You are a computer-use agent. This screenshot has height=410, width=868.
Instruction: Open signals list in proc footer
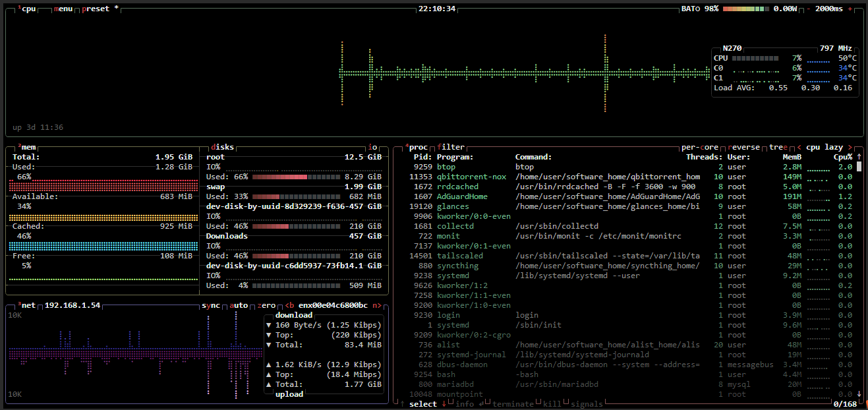(x=587, y=404)
